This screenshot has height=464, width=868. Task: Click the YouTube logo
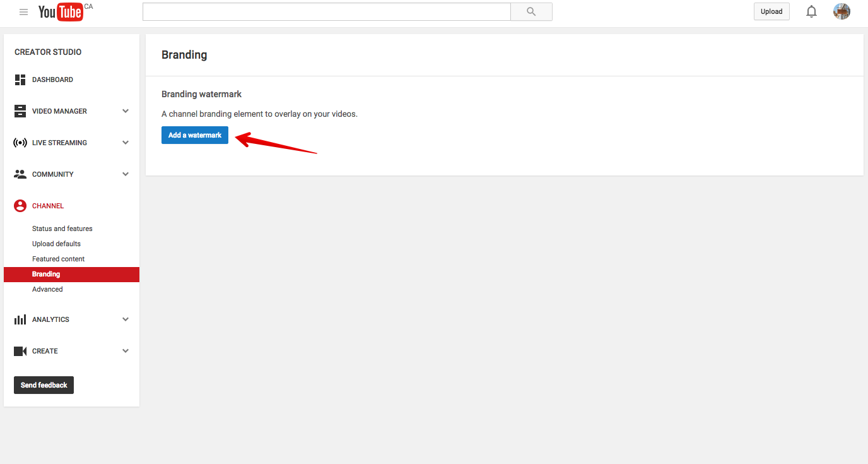[x=61, y=12]
